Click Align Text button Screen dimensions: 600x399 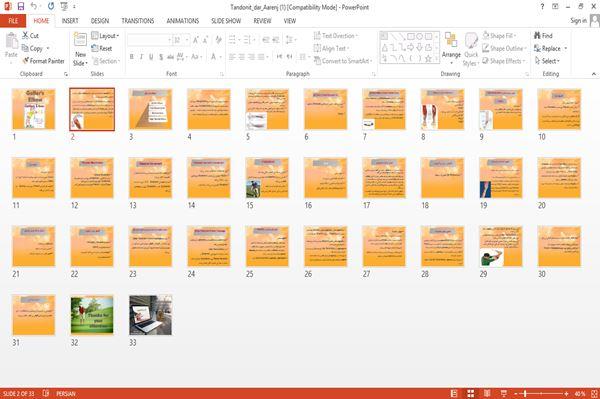point(331,48)
